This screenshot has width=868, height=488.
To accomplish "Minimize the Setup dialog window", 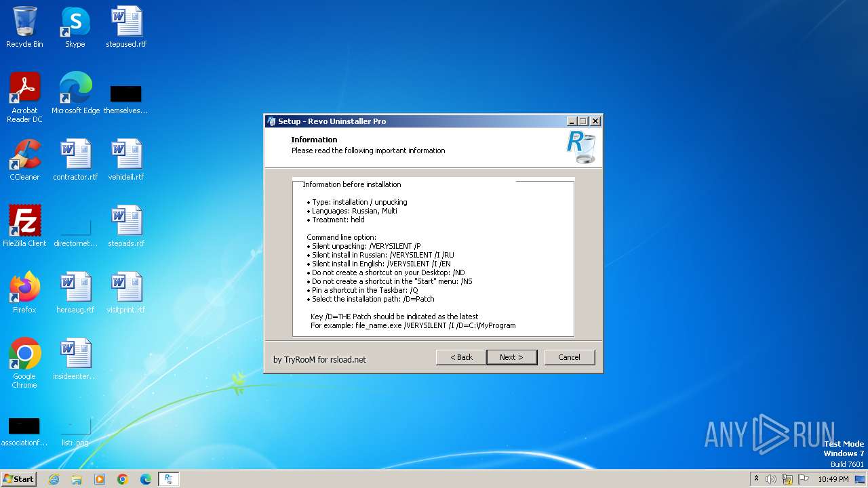I will (572, 121).
